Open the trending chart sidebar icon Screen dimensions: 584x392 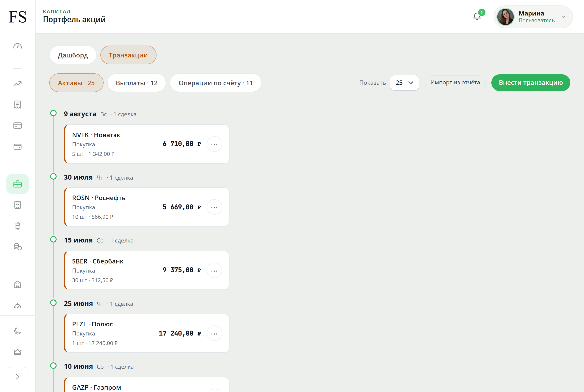18,83
